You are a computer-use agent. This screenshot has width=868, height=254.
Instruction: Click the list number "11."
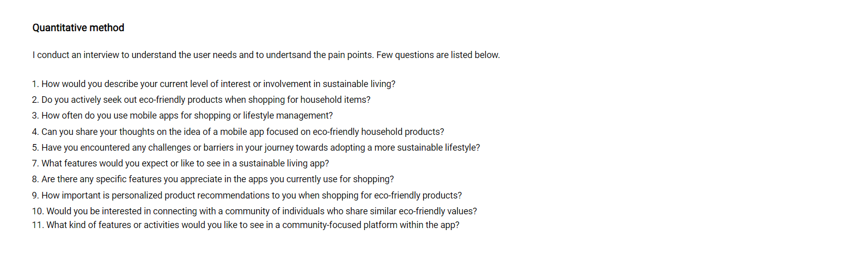point(38,225)
